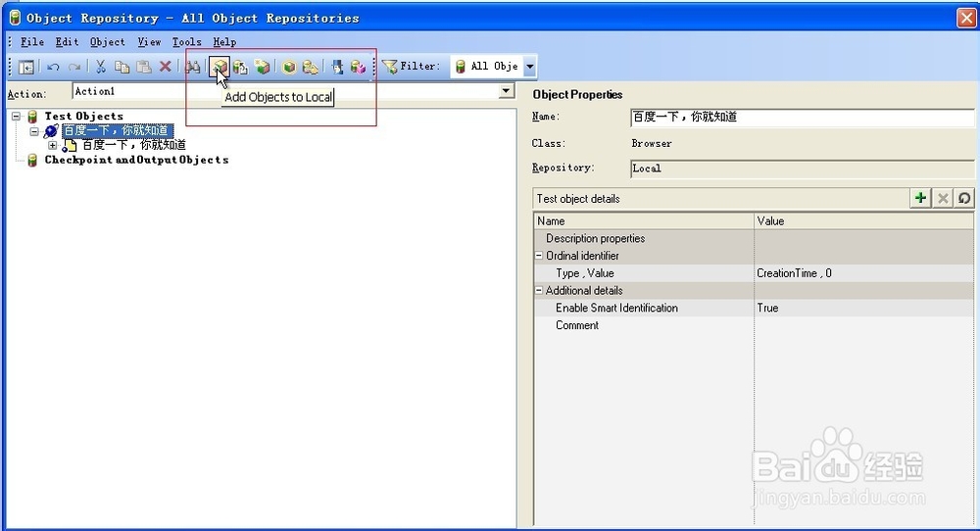The width and height of the screenshot is (980, 531).
Task: Click the Update from Application toolbar icon
Action: tap(241, 67)
